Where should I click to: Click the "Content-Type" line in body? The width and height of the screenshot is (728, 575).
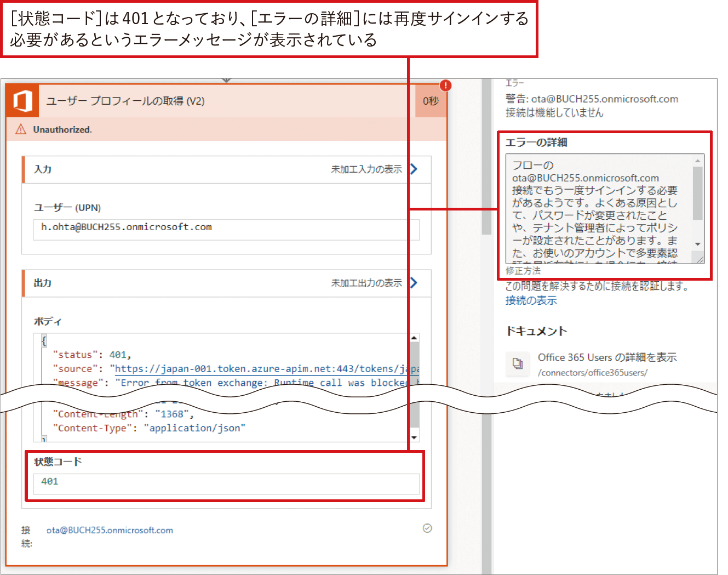tap(149, 428)
